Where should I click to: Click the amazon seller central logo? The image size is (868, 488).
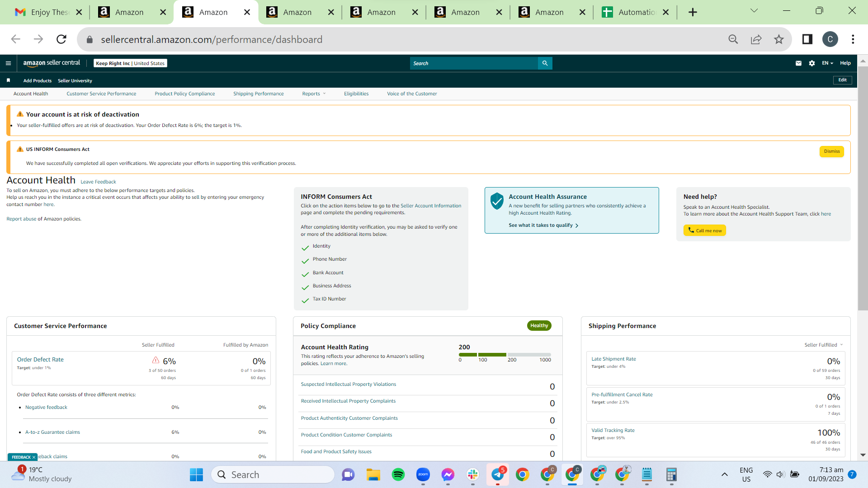click(x=52, y=63)
